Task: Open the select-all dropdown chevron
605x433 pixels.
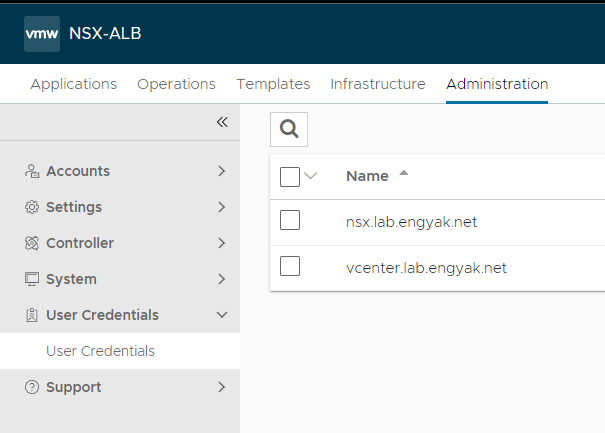Action: (x=311, y=176)
